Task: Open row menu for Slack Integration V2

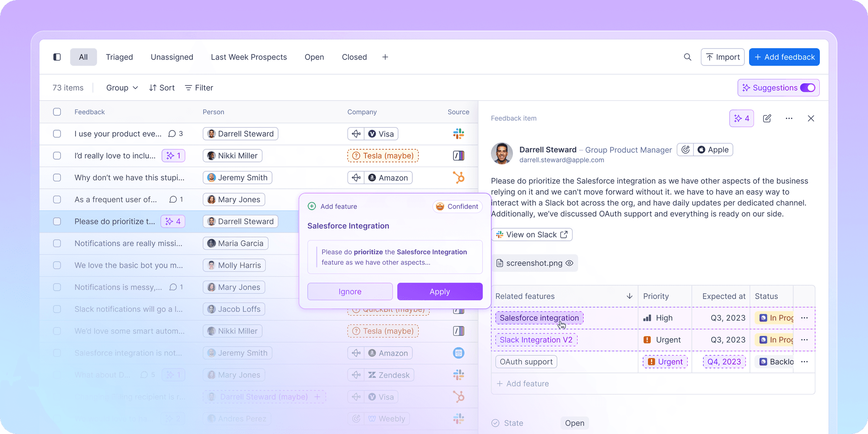Action: 804,340
